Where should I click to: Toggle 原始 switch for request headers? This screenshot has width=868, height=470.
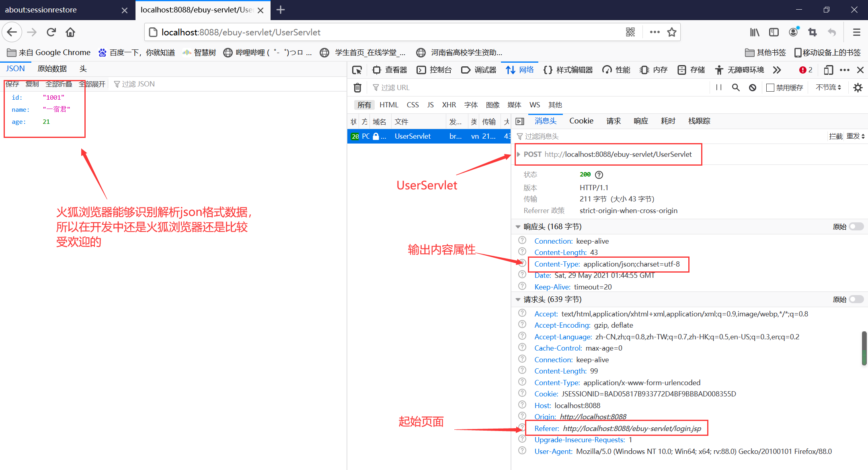pyautogui.click(x=856, y=299)
